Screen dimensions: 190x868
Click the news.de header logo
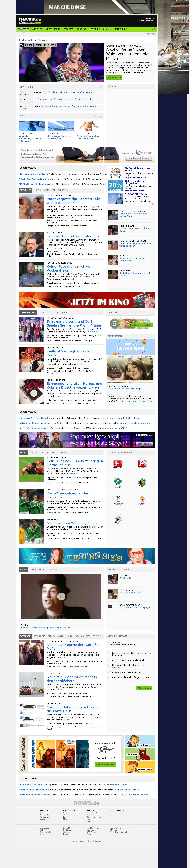pos(30,20)
